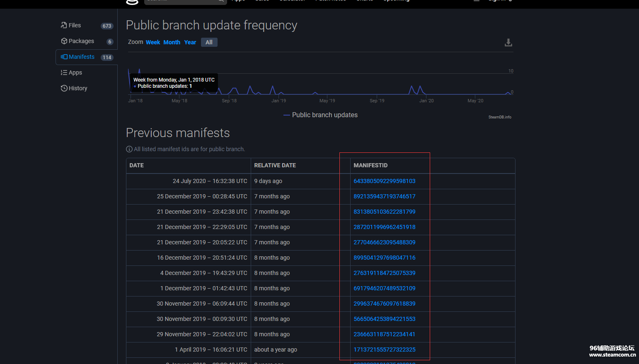Select the Manifests sidebar icon
Screen dimensions: 639x364
pos(64,57)
